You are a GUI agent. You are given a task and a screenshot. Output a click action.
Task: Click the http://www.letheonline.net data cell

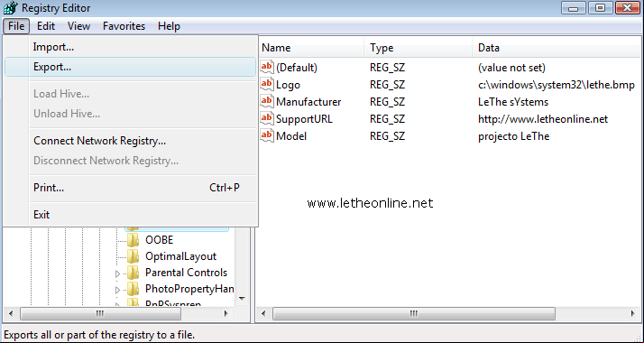tap(543, 119)
